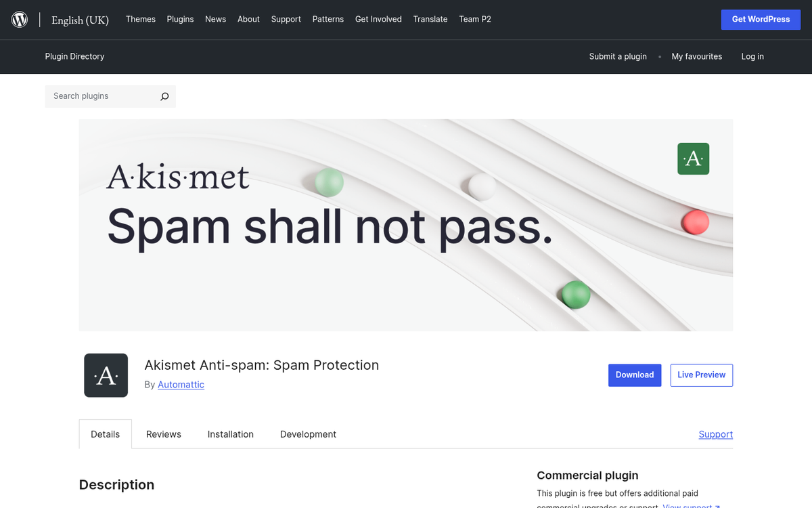Open the Support link near the tabs
812x508 pixels.
click(x=715, y=434)
